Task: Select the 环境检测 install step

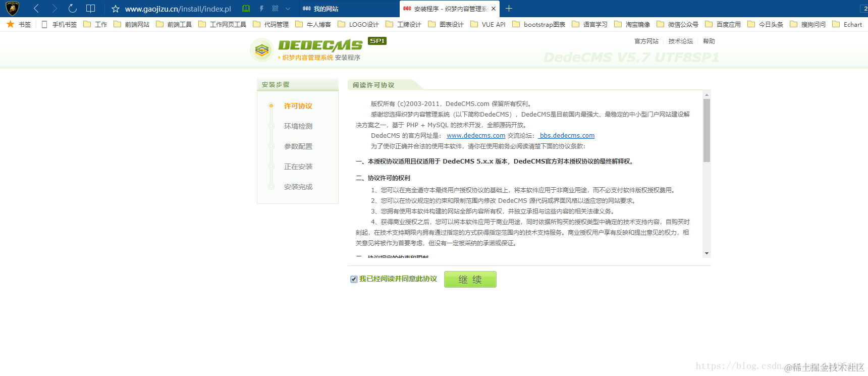Action: 298,126
